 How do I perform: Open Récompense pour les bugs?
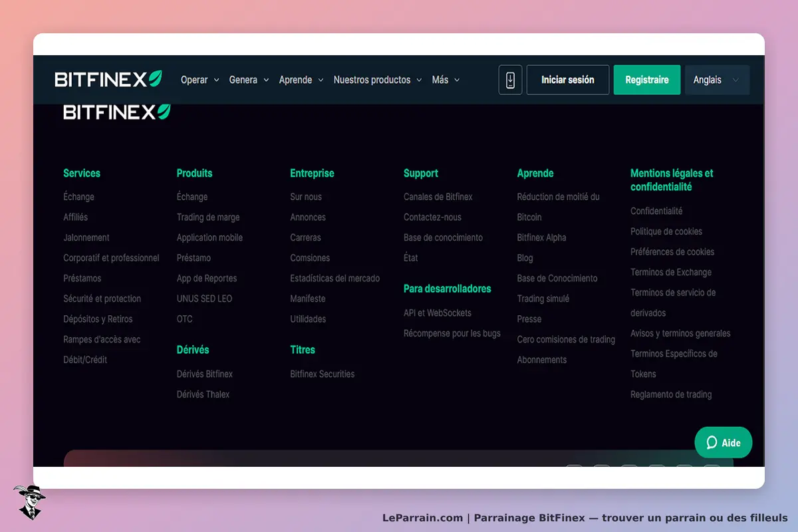452,334
